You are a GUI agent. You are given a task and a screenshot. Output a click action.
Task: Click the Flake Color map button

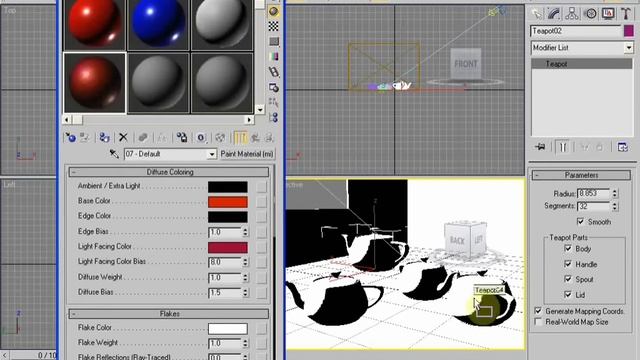(x=261, y=329)
